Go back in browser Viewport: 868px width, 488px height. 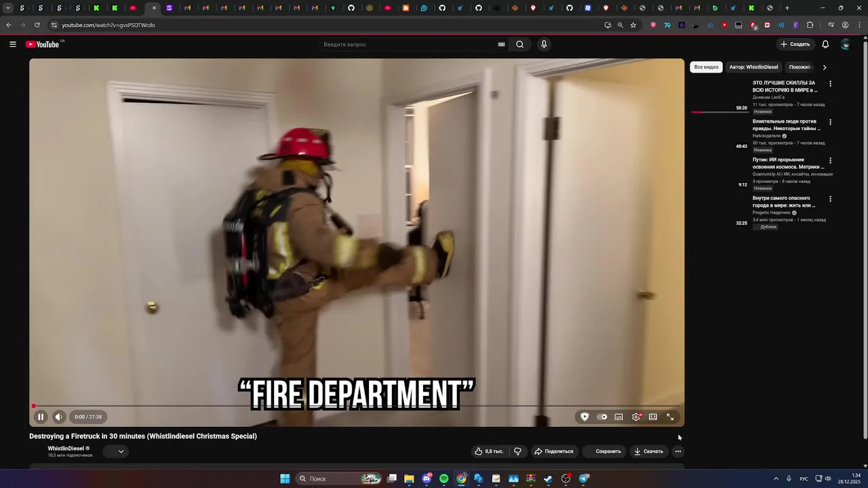(x=8, y=25)
